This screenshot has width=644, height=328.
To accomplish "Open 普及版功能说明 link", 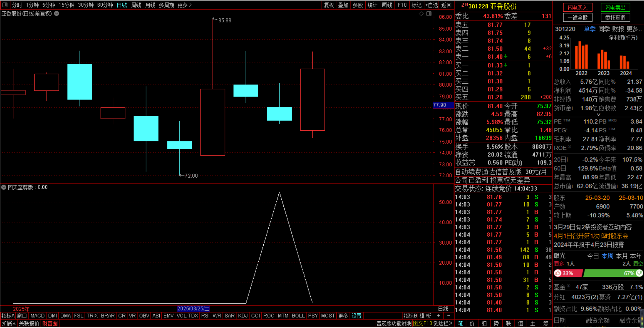I will tap(394, 323).
